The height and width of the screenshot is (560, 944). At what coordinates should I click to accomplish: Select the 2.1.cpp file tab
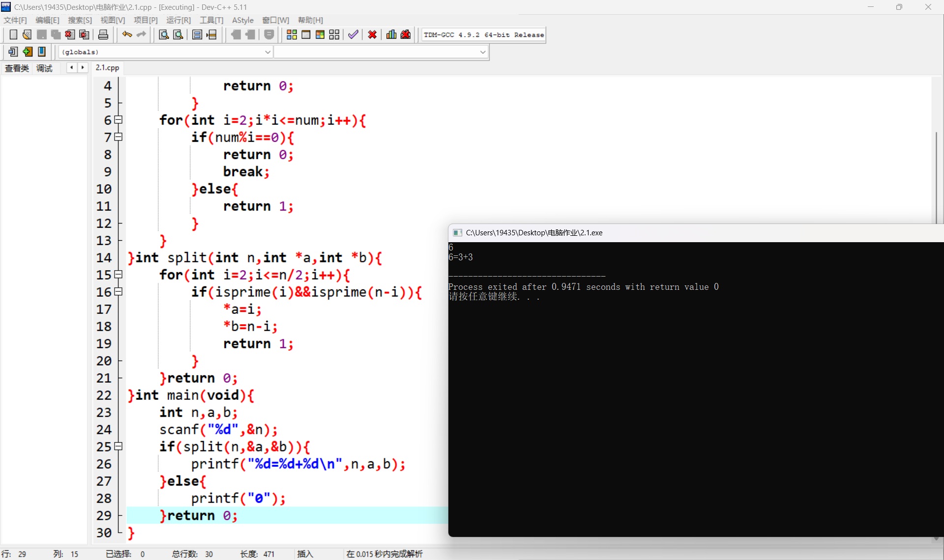point(107,68)
